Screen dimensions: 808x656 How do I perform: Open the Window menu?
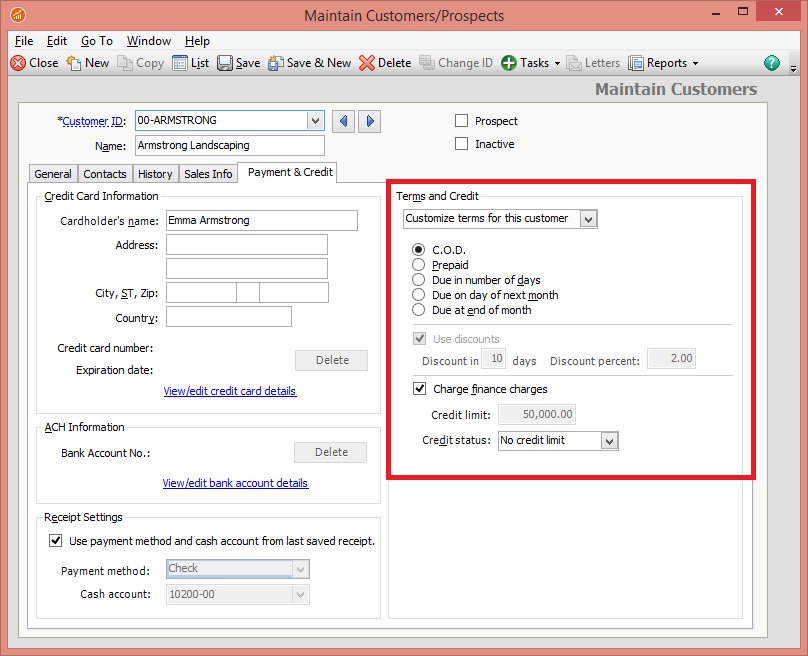(x=148, y=41)
